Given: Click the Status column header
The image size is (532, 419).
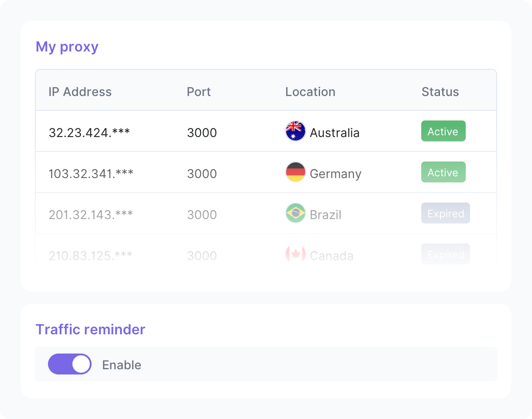Looking at the screenshot, I should coord(440,92).
